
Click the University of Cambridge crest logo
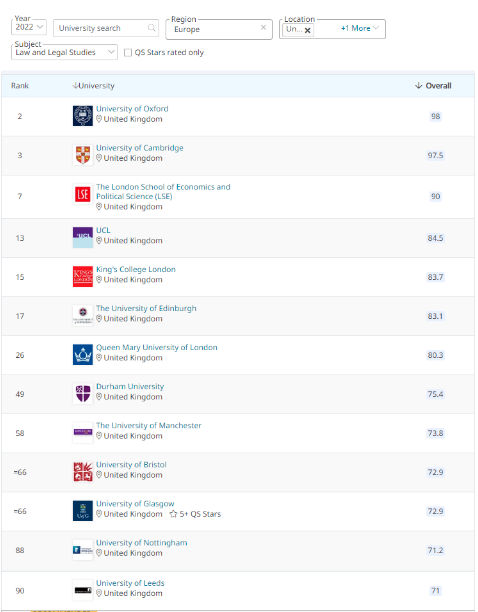coord(83,155)
